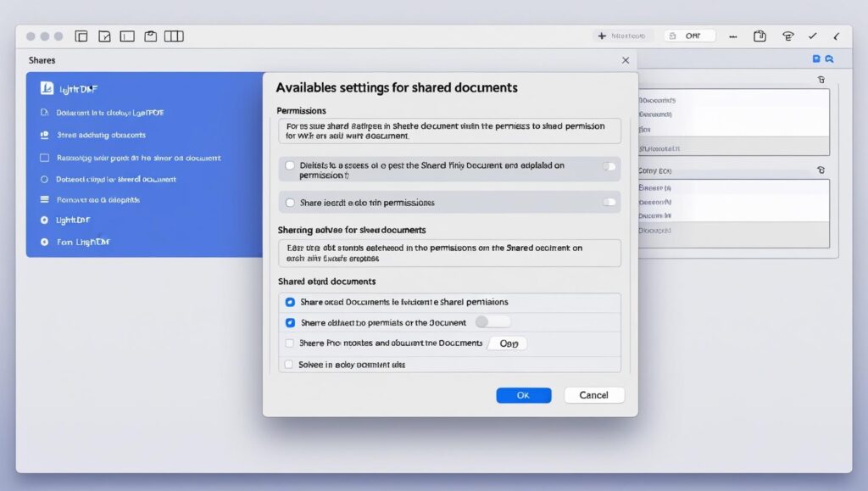Open the dropdown button in Shared documents list
This screenshot has width=868, height=491.
[507, 343]
